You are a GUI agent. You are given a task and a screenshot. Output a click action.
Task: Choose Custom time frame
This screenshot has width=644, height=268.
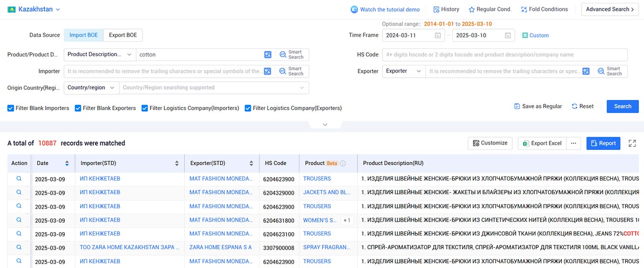[535, 35]
